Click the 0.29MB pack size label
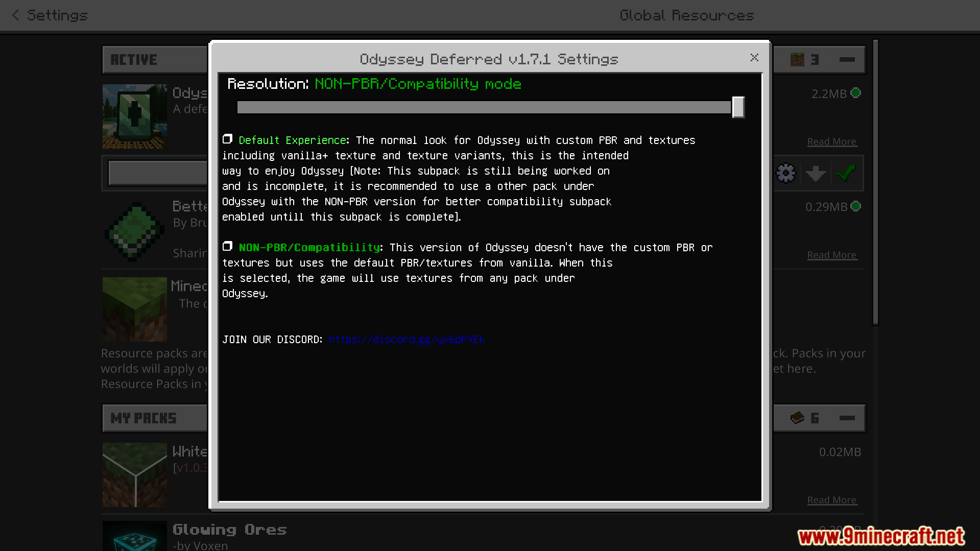The image size is (980, 551). [x=826, y=207]
